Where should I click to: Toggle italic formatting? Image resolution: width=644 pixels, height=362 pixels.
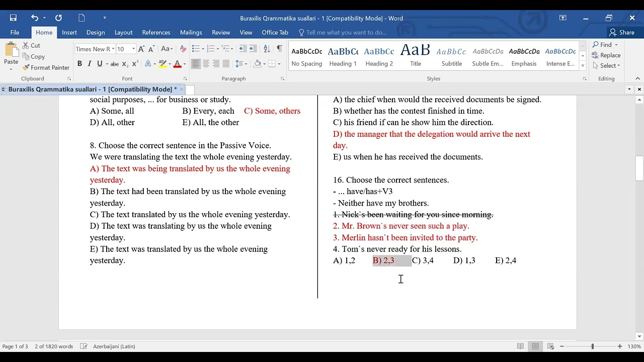(x=90, y=64)
